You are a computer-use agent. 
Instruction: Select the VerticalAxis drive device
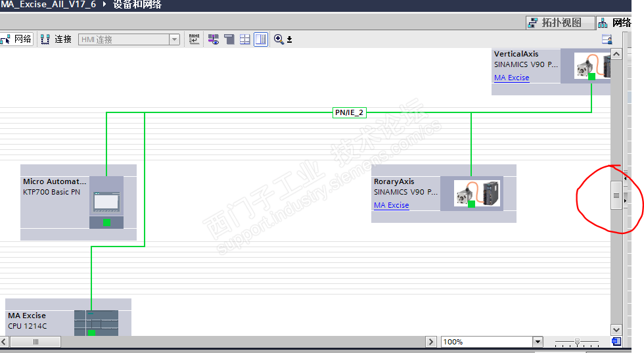pyautogui.click(x=517, y=54)
